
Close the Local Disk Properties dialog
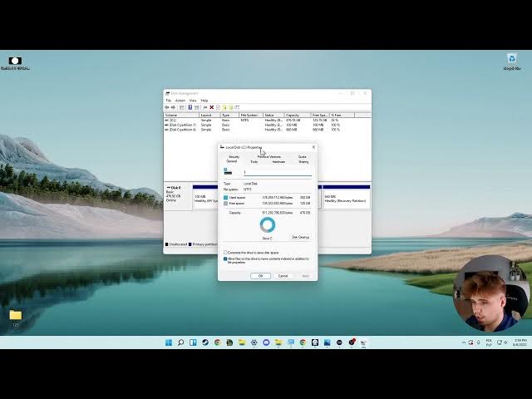(x=313, y=147)
